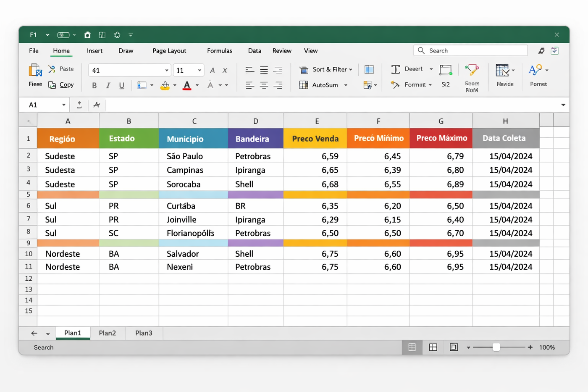Click the red font color icon
Screen dimensions: 588x392
coord(187,86)
